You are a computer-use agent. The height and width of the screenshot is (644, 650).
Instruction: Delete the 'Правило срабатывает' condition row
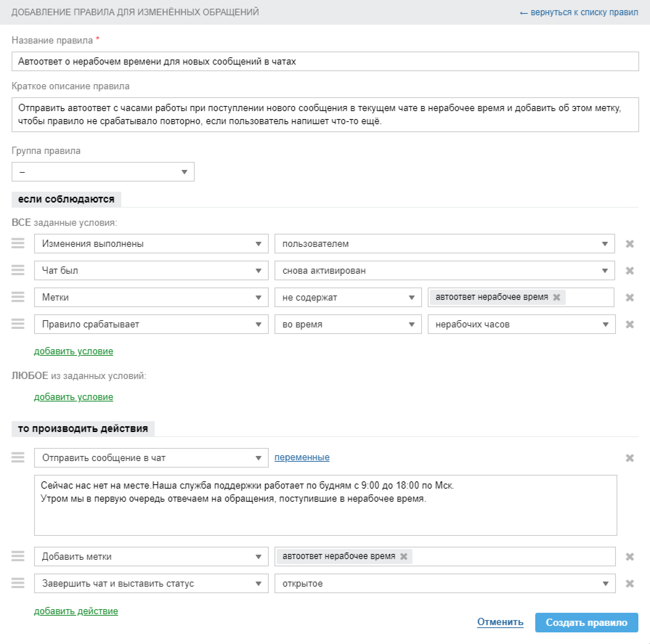click(630, 325)
